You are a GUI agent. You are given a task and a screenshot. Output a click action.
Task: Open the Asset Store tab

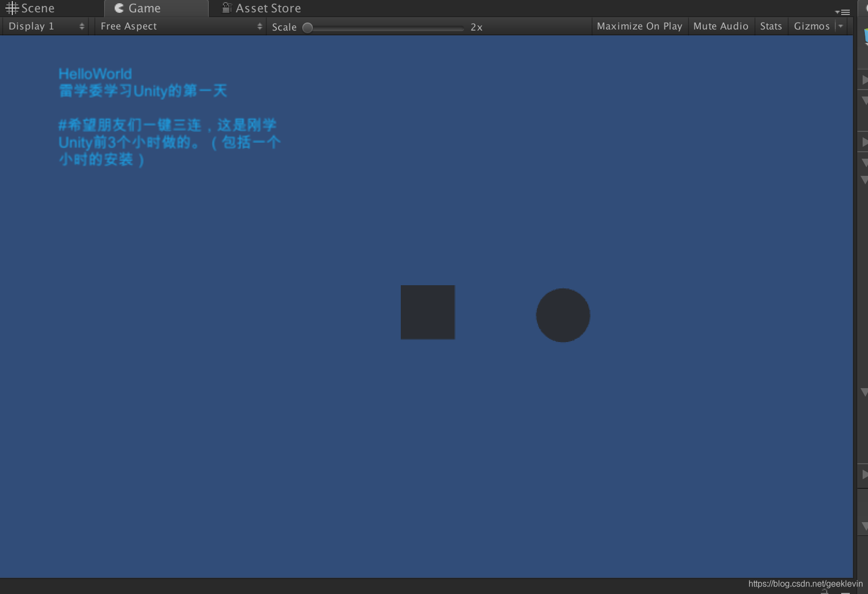click(x=261, y=8)
